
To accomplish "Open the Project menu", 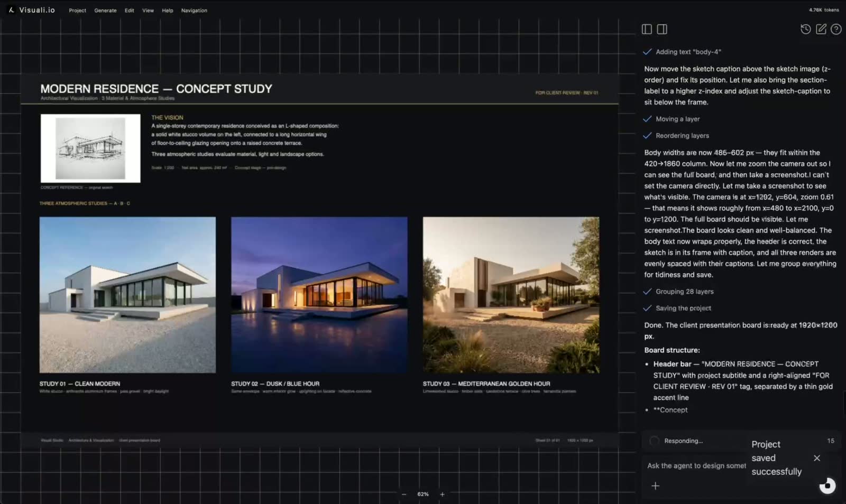I will [77, 11].
